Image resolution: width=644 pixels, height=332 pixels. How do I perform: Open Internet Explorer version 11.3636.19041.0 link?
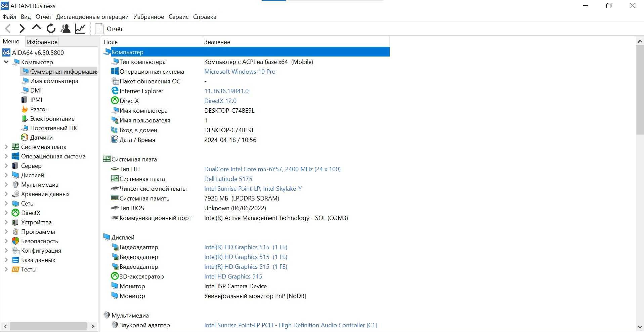click(226, 91)
